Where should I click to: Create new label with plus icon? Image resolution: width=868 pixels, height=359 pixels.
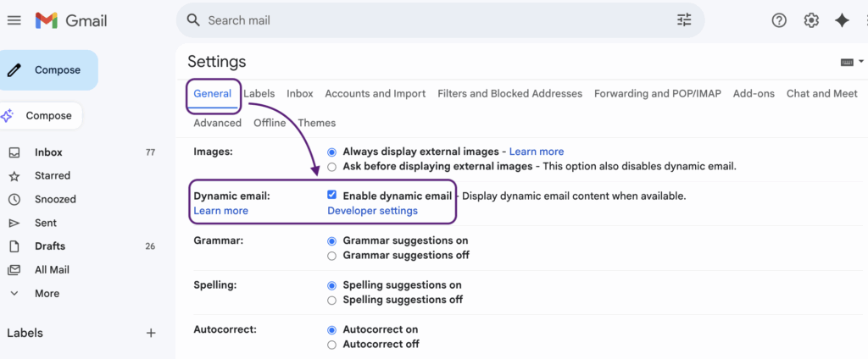[151, 333]
